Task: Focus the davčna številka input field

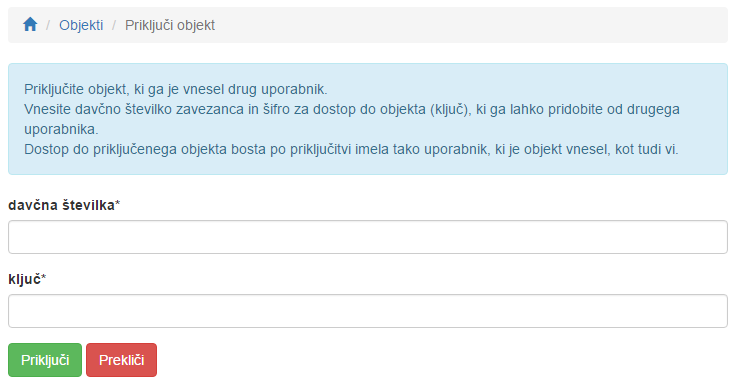Action: [x=368, y=237]
